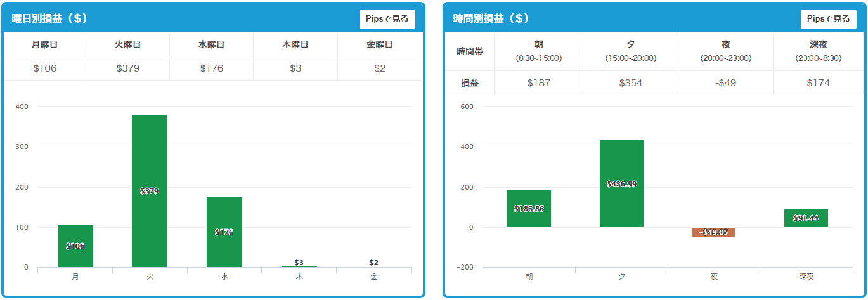This screenshot has width=868, height=300.
Task: Click the 木曜日 column header
Action: click(295, 44)
